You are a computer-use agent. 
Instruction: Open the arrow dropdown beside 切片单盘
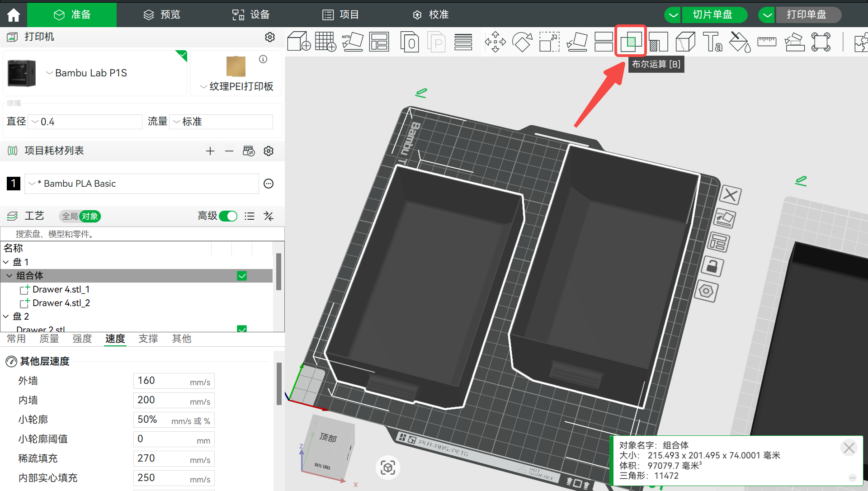pos(673,15)
